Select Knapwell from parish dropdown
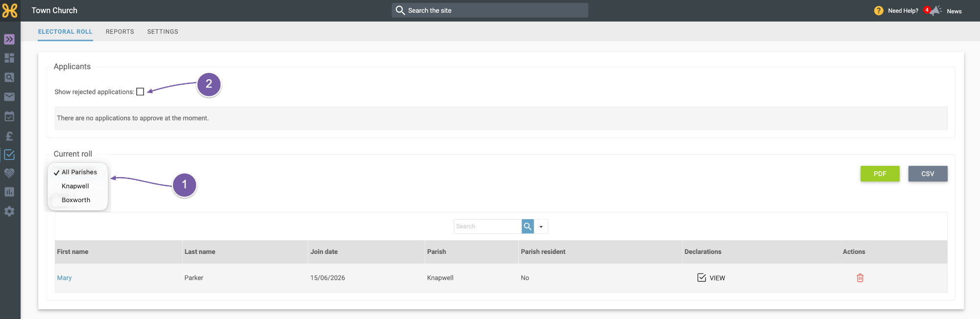 coord(75,186)
